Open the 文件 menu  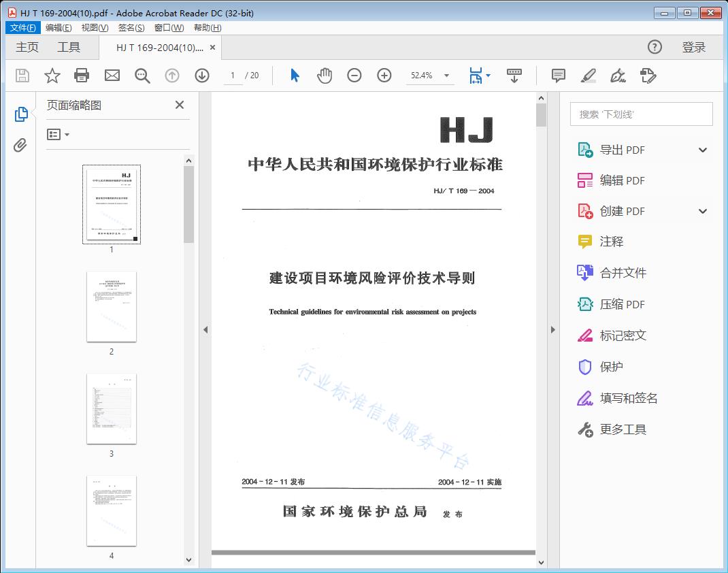tap(23, 27)
